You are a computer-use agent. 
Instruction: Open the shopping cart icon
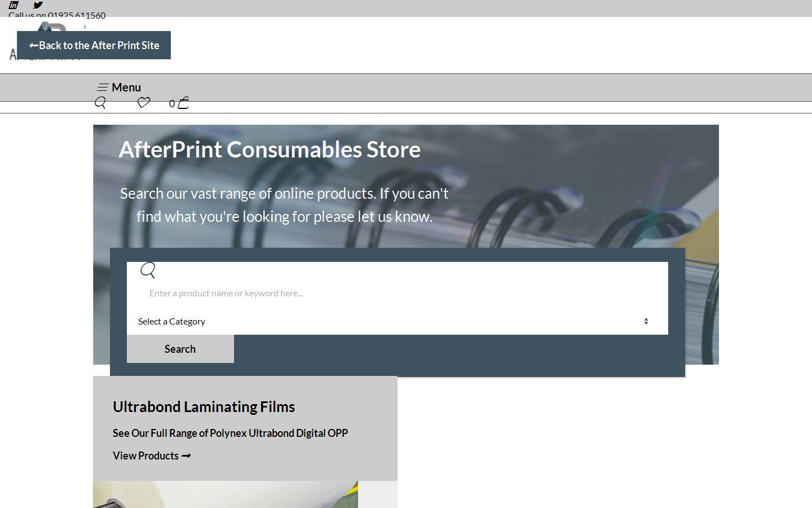(x=182, y=102)
